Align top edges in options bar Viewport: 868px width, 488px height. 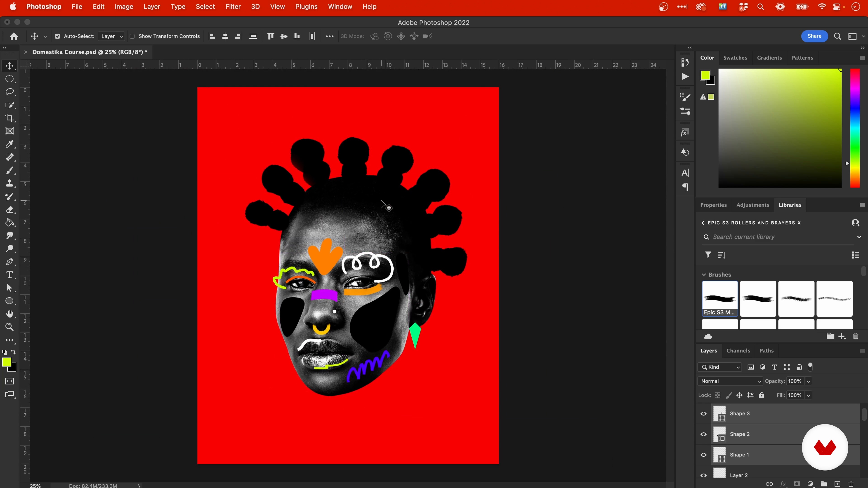click(271, 36)
